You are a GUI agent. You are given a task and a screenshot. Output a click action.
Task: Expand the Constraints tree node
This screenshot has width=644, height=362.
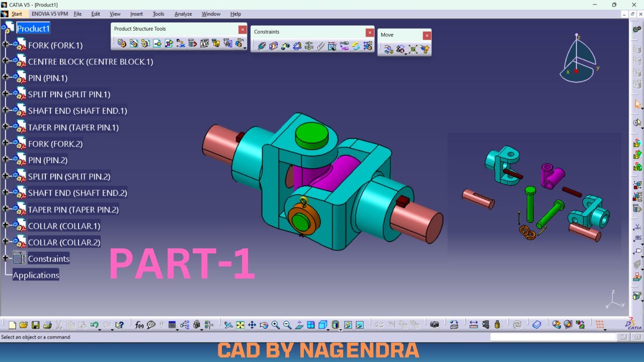[x=6, y=258]
